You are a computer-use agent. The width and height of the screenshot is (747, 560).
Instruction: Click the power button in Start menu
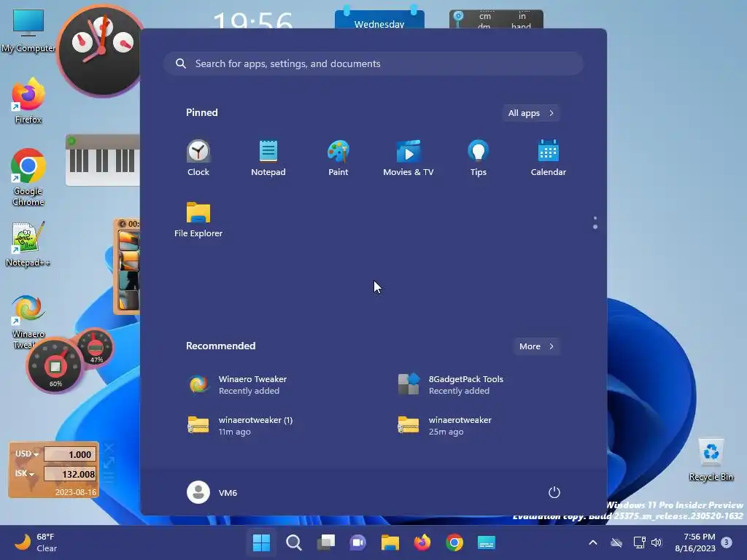554,492
